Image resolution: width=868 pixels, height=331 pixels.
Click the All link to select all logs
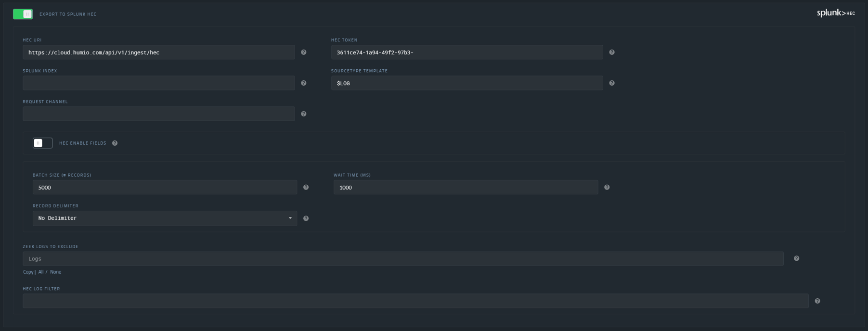coord(41,272)
